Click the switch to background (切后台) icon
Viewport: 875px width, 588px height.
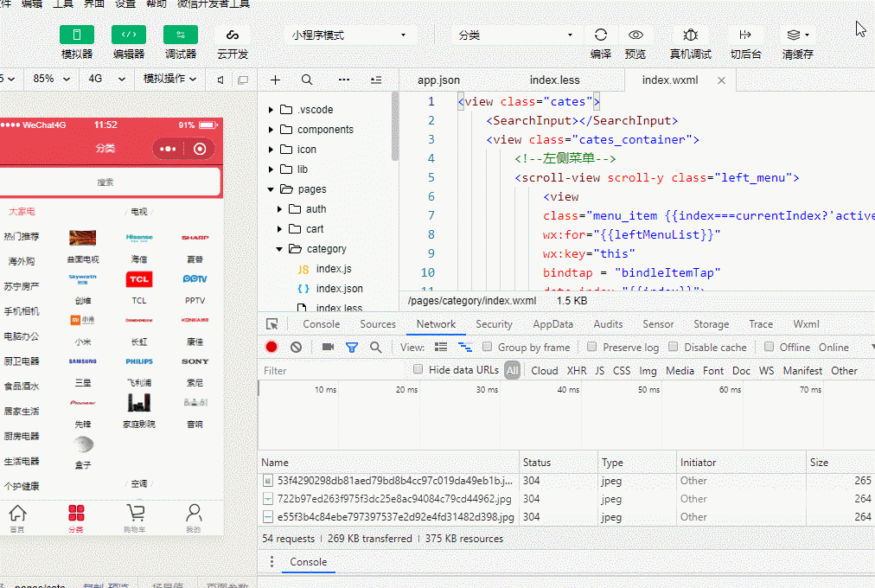745,35
